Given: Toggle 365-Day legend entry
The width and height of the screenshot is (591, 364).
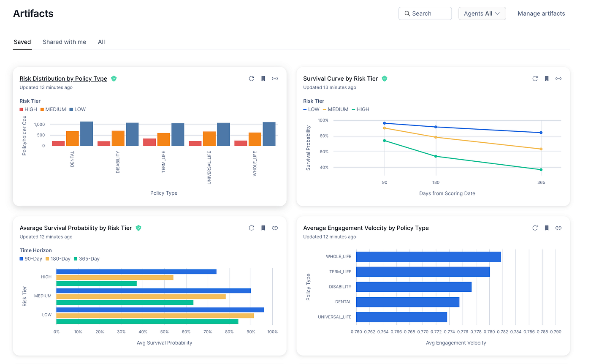Looking at the screenshot, I should [87, 259].
